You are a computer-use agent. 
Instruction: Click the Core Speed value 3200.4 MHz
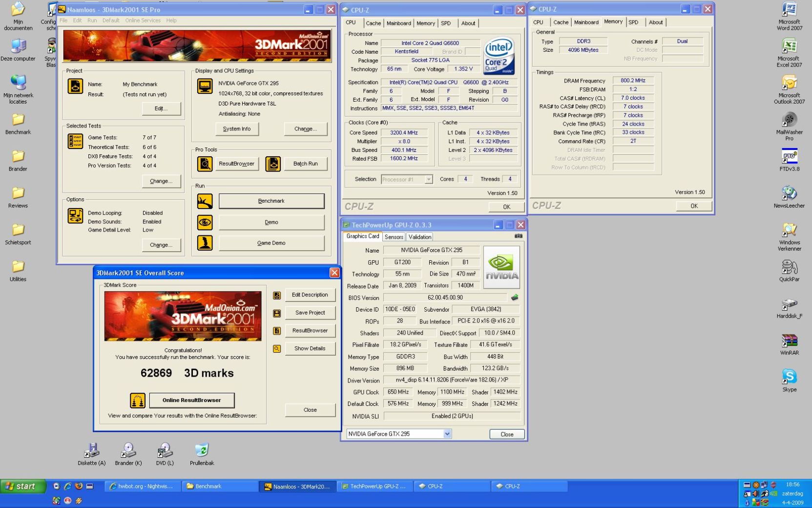(x=404, y=133)
